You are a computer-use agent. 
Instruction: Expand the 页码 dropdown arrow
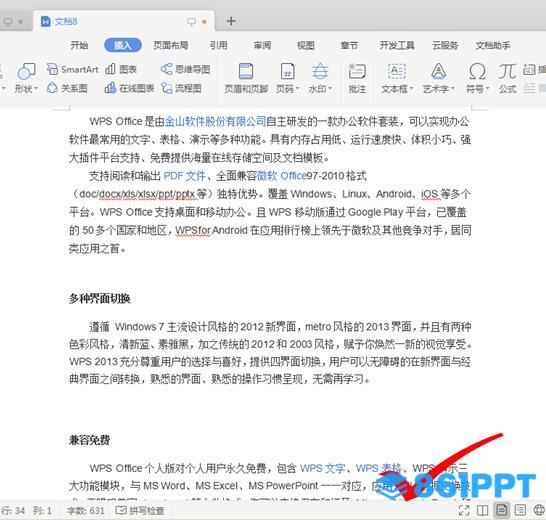pos(298,89)
